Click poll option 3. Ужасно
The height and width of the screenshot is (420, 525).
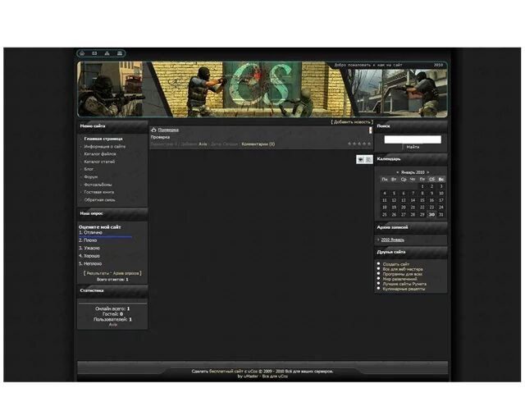point(89,248)
